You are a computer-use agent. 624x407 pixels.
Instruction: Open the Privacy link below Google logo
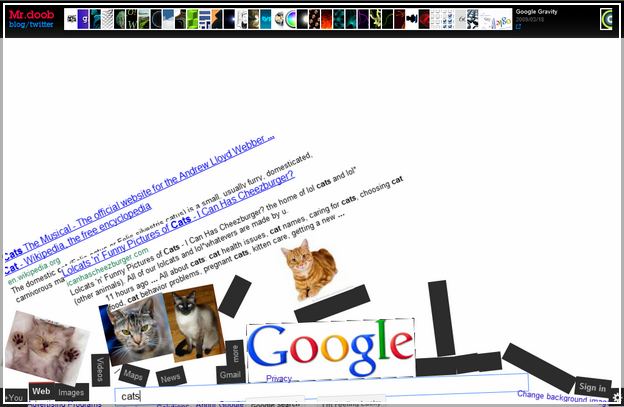tap(279, 378)
